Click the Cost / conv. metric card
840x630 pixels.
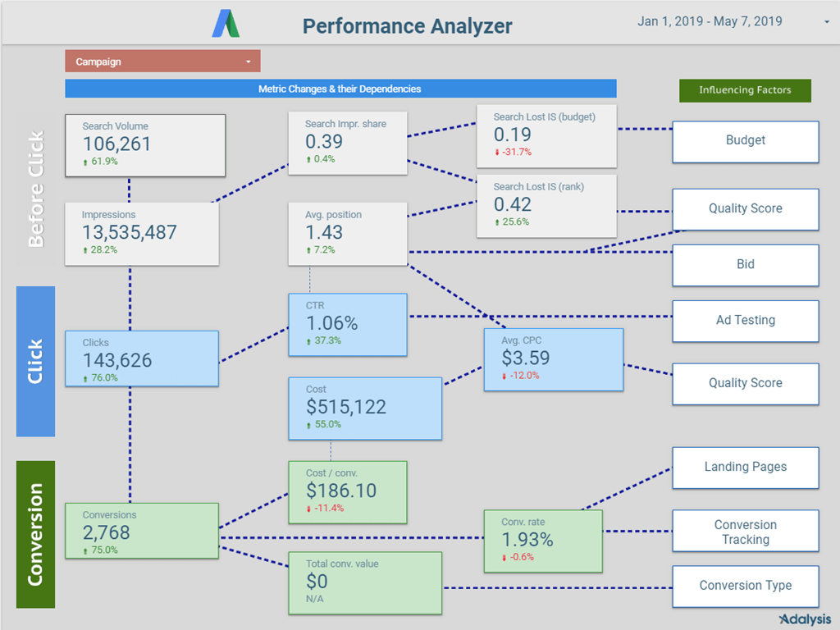(347, 492)
